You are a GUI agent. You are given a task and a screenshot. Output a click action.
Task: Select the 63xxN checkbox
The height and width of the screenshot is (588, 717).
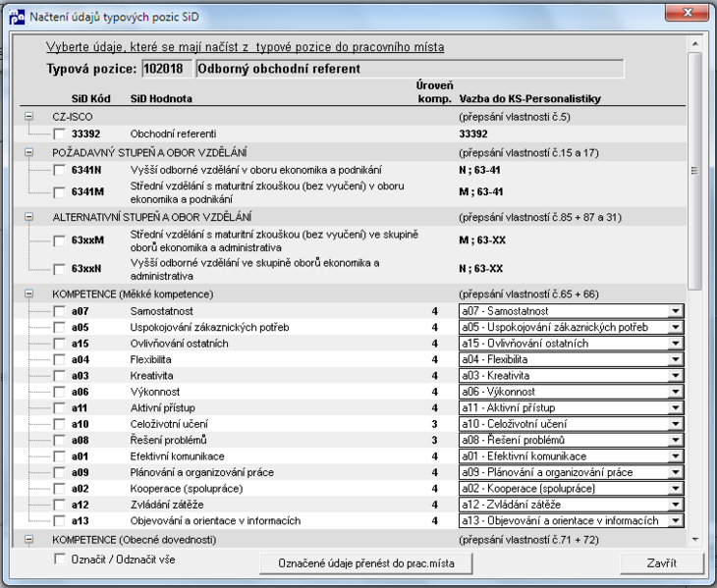tap(60, 269)
